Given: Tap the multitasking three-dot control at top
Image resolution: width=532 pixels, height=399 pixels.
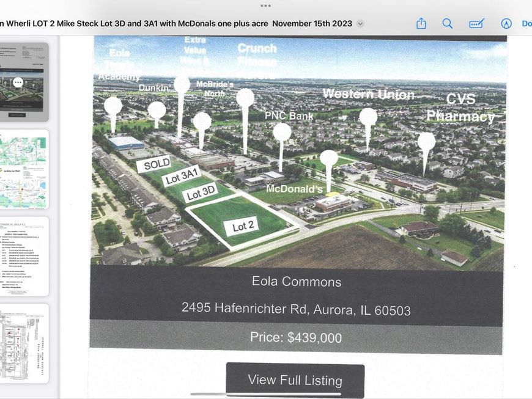Looking at the screenshot, I should (265, 5).
